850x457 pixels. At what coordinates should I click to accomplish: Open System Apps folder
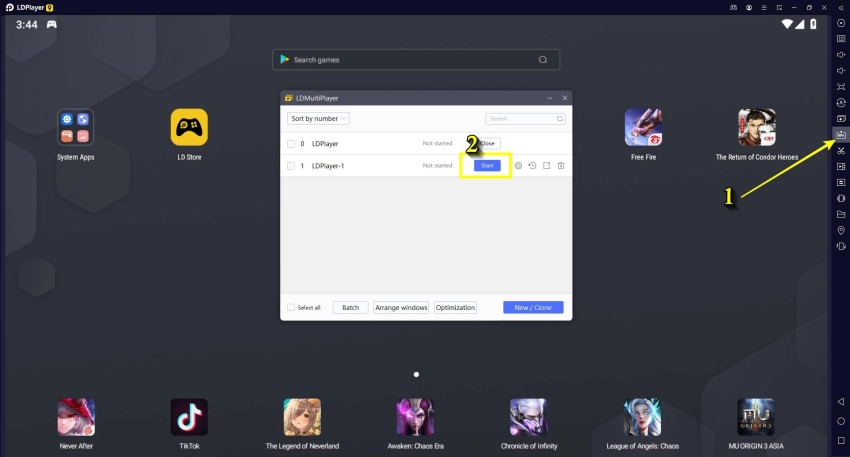75,128
